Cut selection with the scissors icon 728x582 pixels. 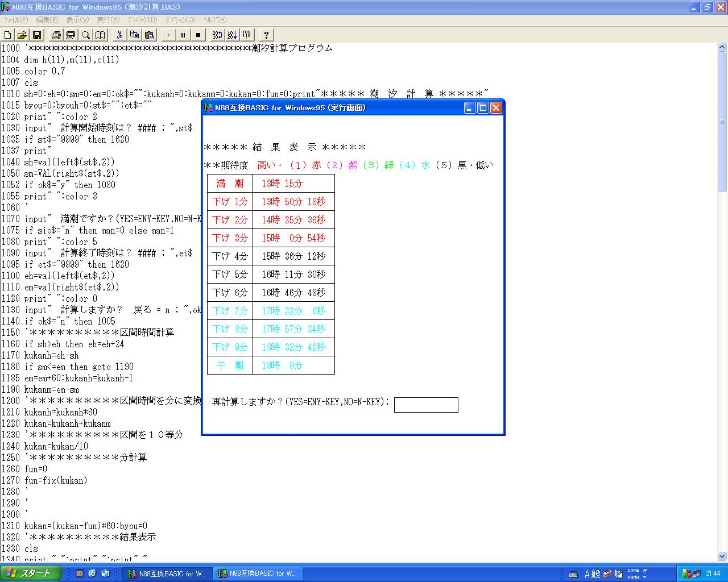click(119, 35)
